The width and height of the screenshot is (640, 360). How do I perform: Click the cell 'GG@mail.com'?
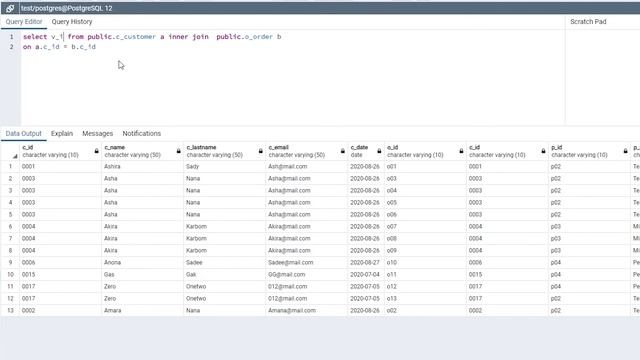307,275
